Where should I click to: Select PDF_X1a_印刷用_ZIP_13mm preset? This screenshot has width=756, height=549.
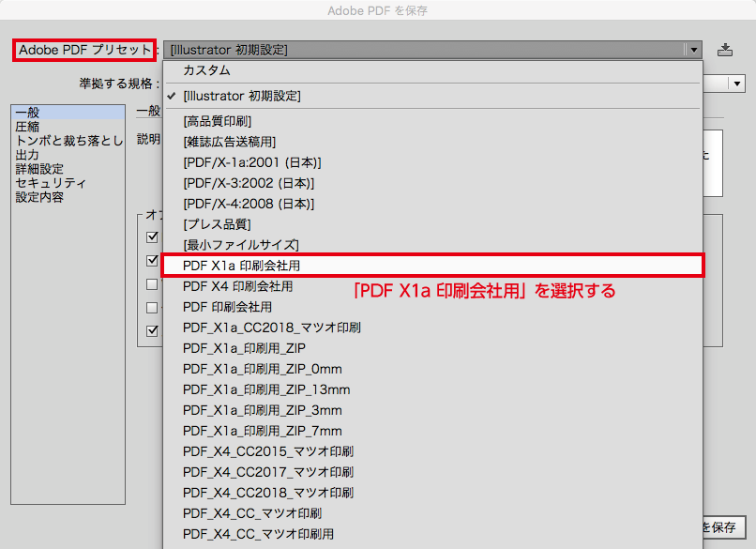432,389
